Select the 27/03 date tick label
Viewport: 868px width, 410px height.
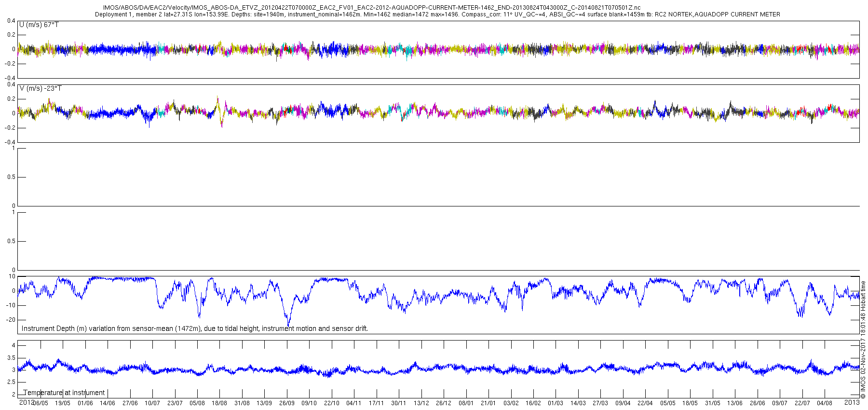[600, 403]
